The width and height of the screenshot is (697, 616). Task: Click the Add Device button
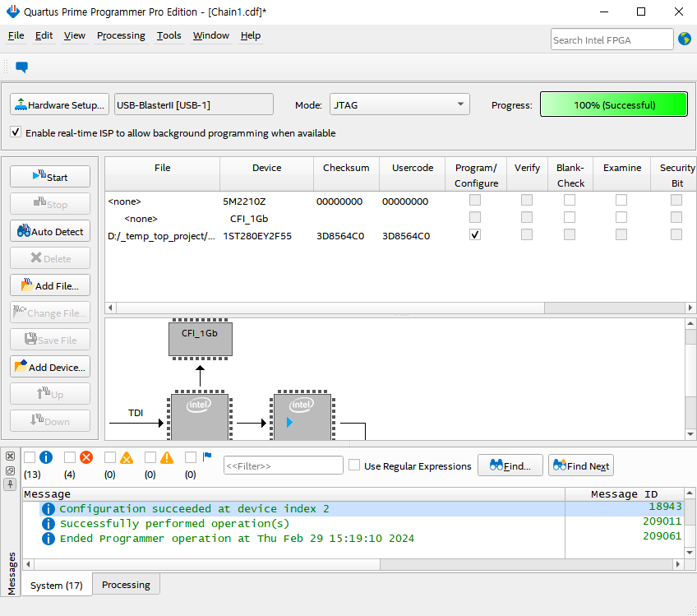pyautogui.click(x=50, y=367)
